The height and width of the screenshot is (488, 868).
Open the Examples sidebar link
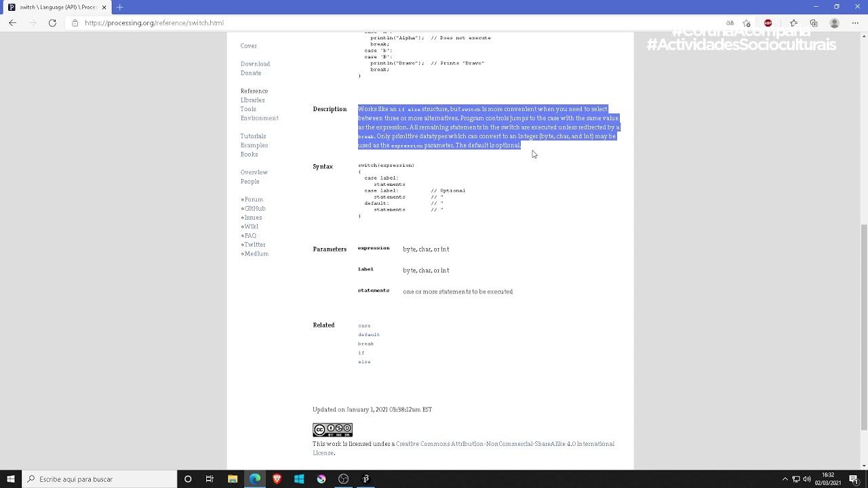254,145
